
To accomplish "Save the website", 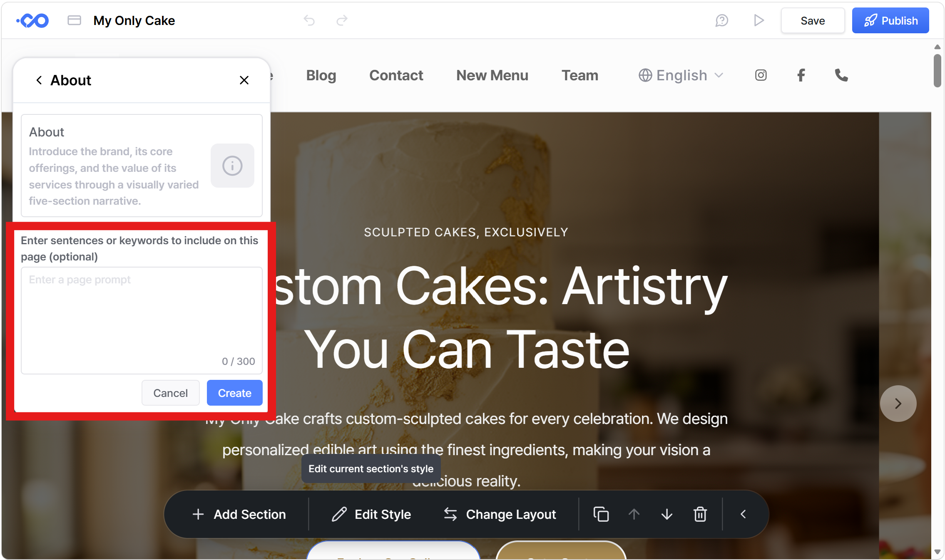I will coord(813,20).
